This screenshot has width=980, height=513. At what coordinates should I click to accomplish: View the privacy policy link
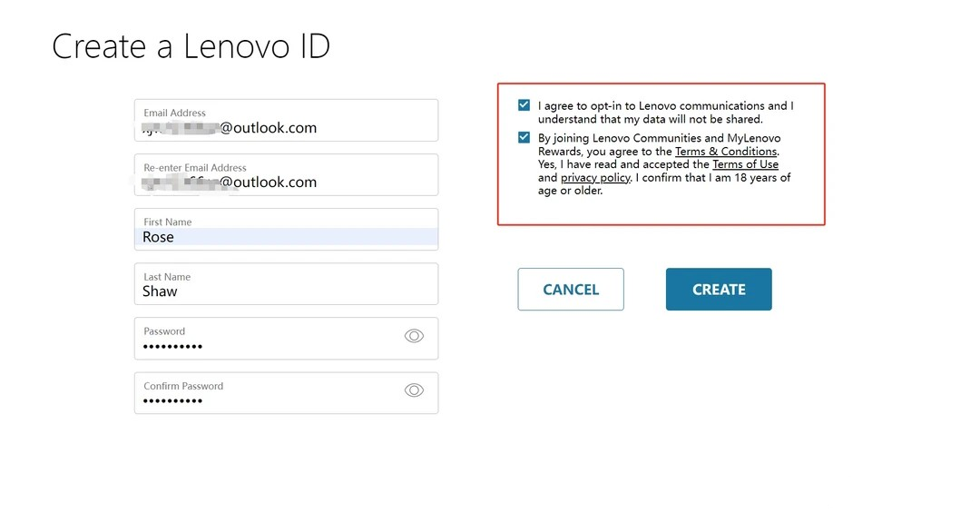click(595, 178)
